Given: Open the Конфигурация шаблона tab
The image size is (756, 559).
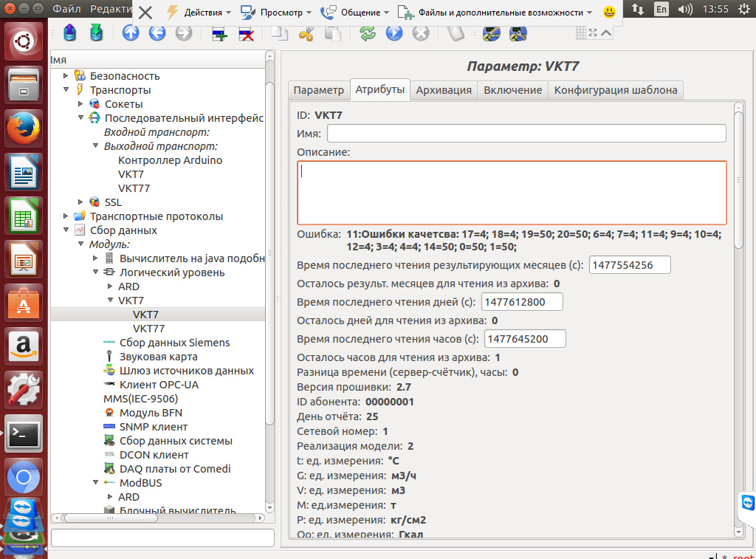Looking at the screenshot, I should [x=615, y=90].
